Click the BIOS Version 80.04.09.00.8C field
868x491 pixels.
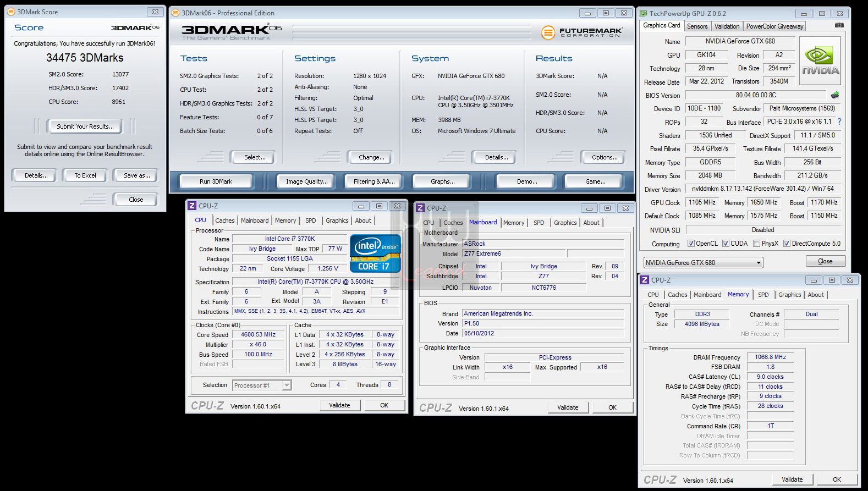tap(756, 95)
